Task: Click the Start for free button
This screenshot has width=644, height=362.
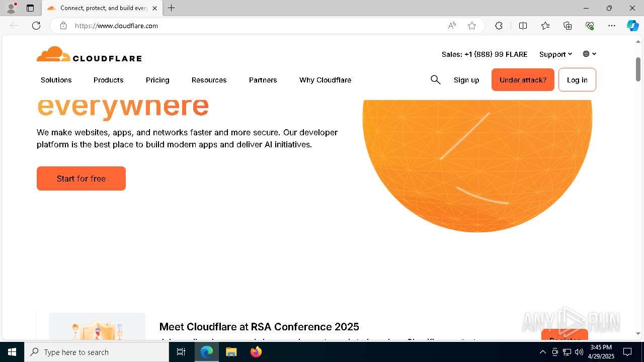Action: pos(81,178)
